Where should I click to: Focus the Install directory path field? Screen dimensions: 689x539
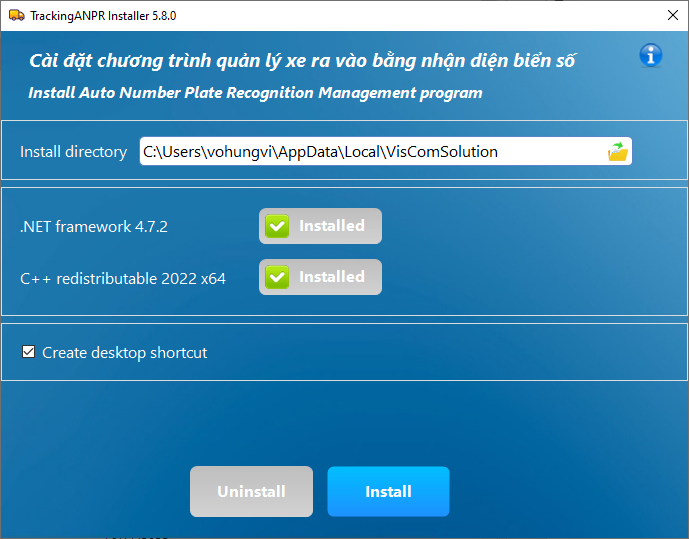[x=370, y=152]
